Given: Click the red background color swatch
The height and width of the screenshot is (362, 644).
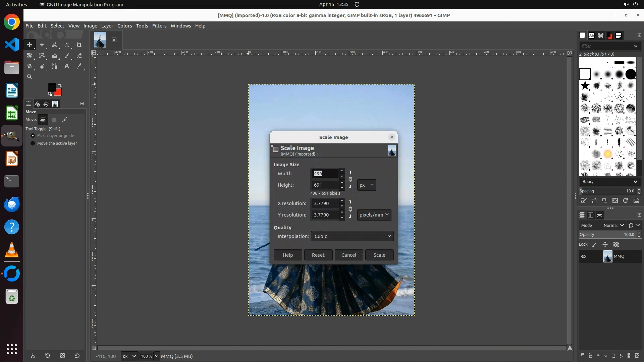Looking at the screenshot, I should coord(59,93).
